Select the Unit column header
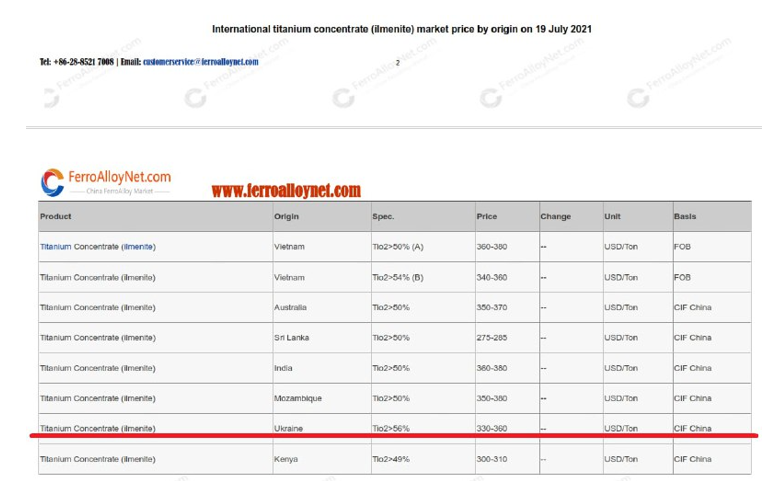This screenshot has height=481, width=765. coord(612,216)
